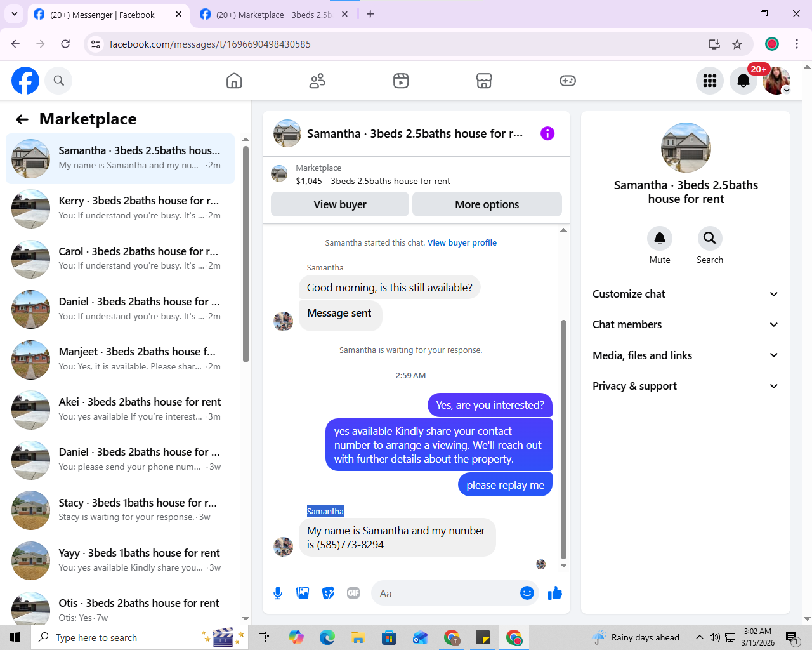Open Facebook home logo
The width and height of the screenshot is (812, 650).
(x=25, y=81)
